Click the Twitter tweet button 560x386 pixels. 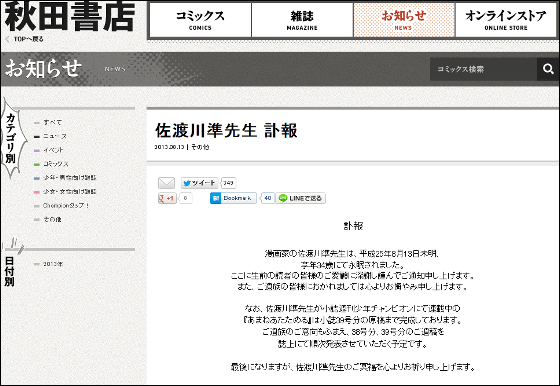tap(199, 183)
